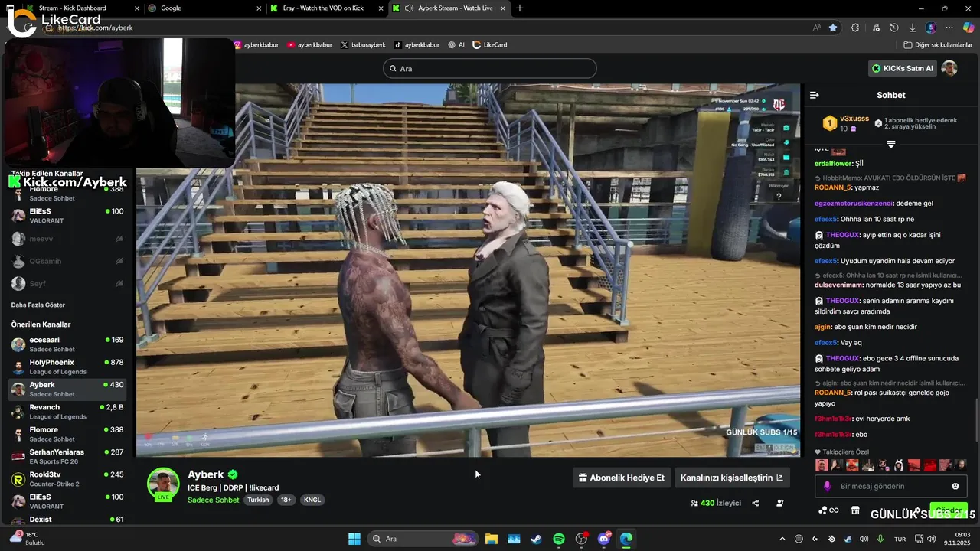
Task: Open a new browser tab with plus button
Action: click(520, 8)
